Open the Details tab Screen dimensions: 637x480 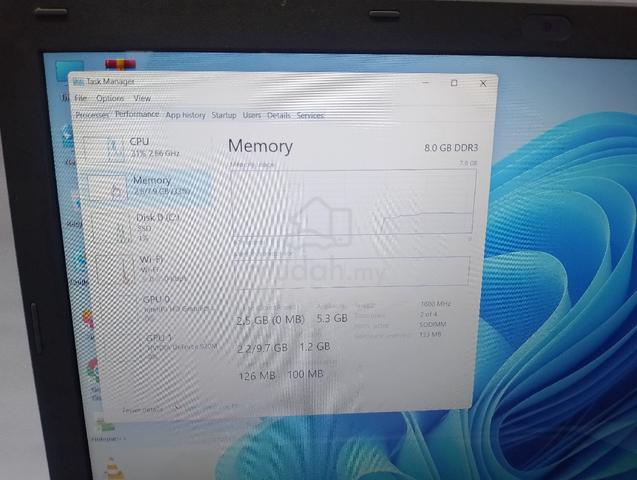tap(279, 116)
